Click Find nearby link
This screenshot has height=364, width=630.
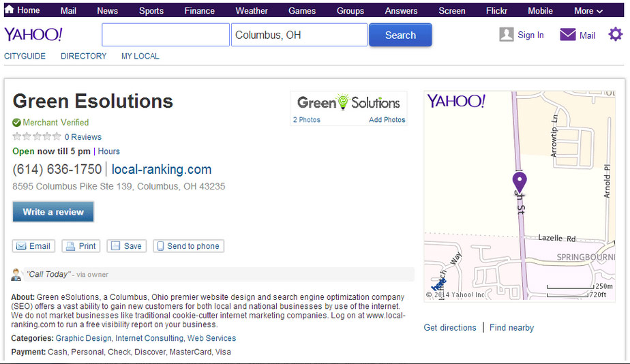511,327
